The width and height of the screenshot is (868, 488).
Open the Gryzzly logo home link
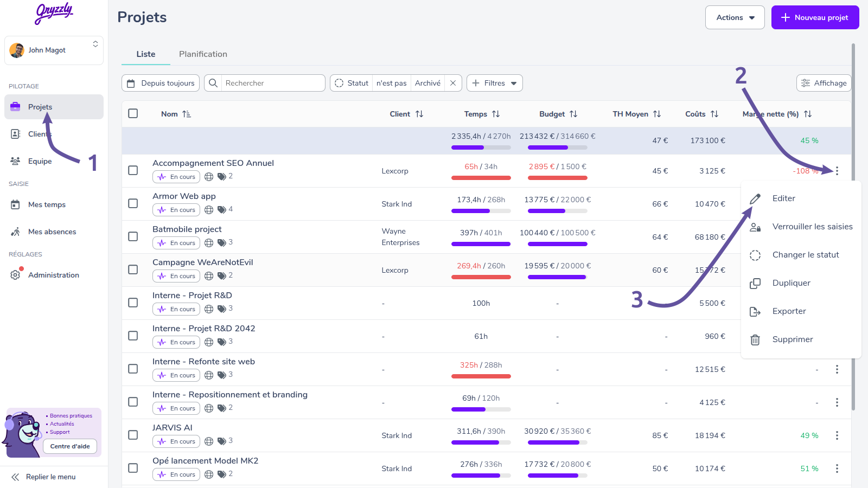pyautogui.click(x=54, y=14)
